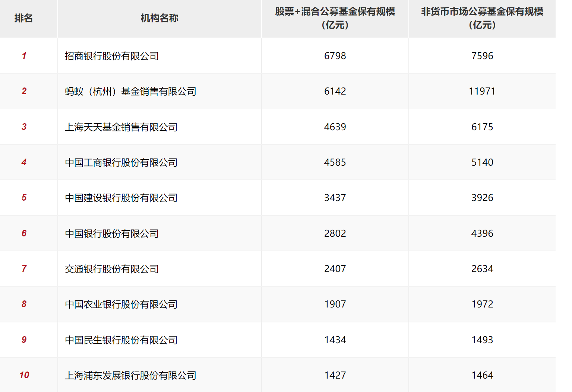This screenshot has height=392, width=572.
Task: Click the 中国民生银行股份有限公司 name
Action: pyautogui.click(x=121, y=340)
